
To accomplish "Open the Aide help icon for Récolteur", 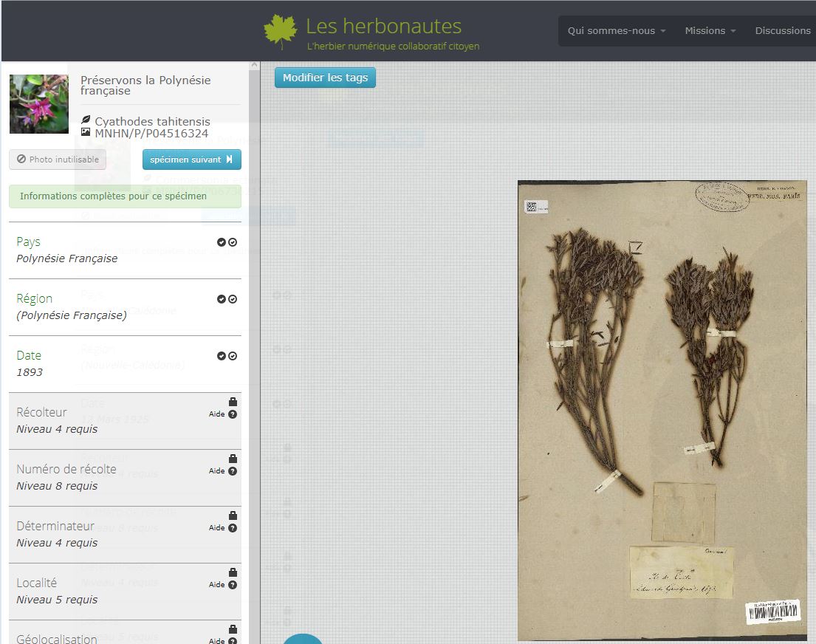I will [x=233, y=414].
